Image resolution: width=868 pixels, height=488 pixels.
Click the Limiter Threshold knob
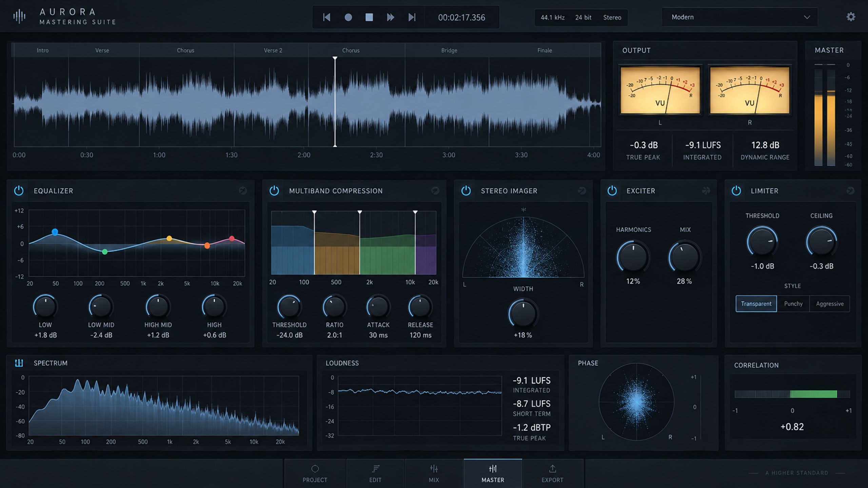click(x=762, y=241)
